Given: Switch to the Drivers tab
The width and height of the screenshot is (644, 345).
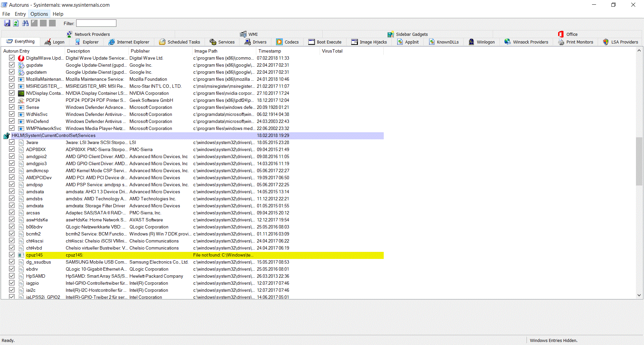Looking at the screenshot, I should (x=256, y=42).
